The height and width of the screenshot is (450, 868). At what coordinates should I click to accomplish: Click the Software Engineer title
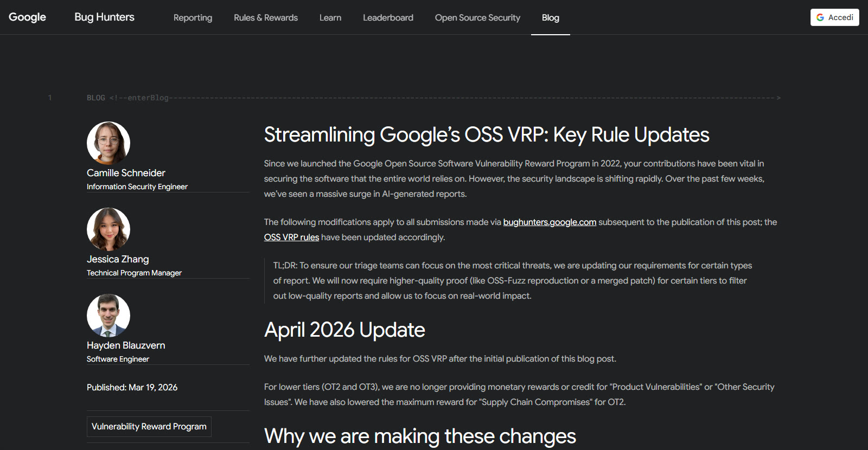pyautogui.click(x=118, y=359)
